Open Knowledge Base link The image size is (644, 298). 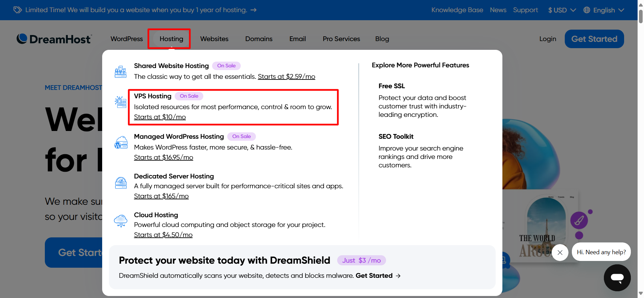point(457,10)
